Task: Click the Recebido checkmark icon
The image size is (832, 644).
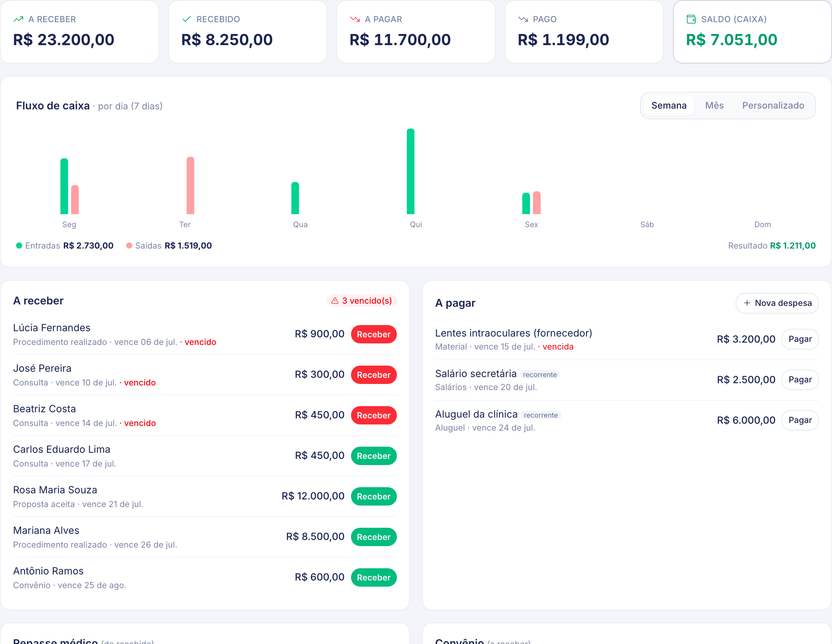Action: pyautogui.click(x=187, y=19)
